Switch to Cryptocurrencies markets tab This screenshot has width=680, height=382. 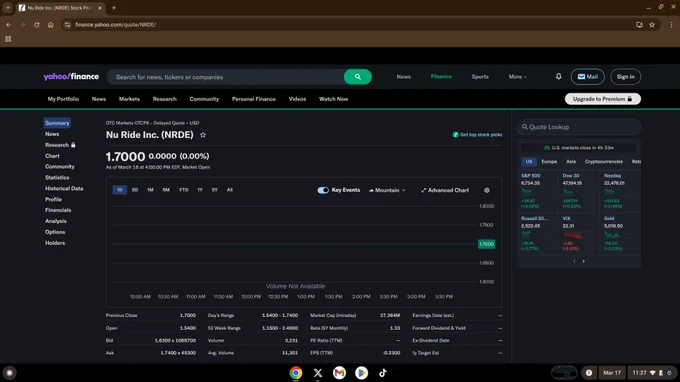(604, 161)
